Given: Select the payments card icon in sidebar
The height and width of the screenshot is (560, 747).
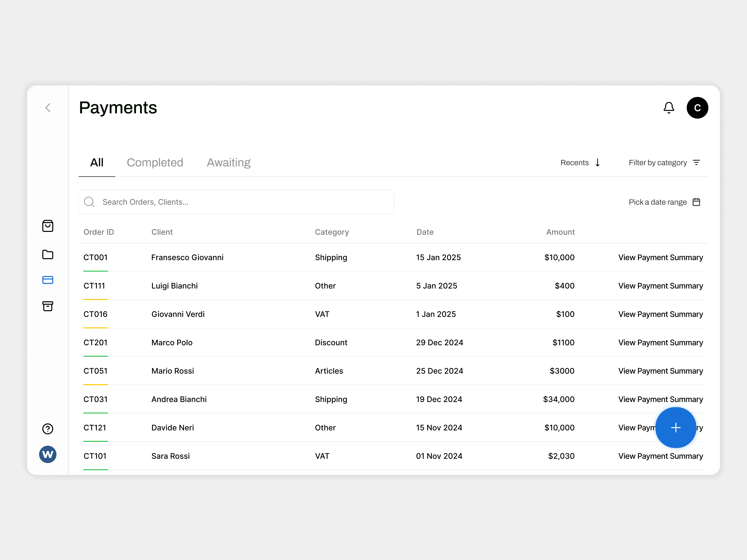Looking at the screenshot, I should [x=48, y=280].
